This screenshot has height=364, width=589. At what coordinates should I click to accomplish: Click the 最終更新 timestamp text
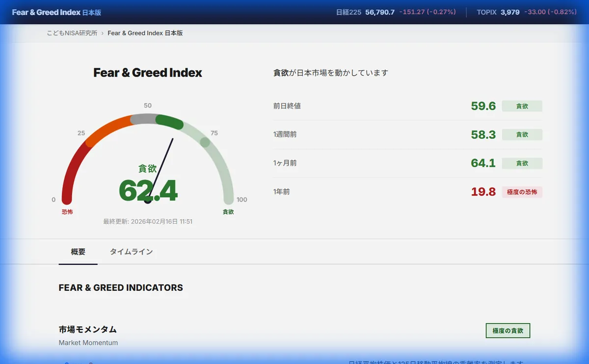coord(148,222)
